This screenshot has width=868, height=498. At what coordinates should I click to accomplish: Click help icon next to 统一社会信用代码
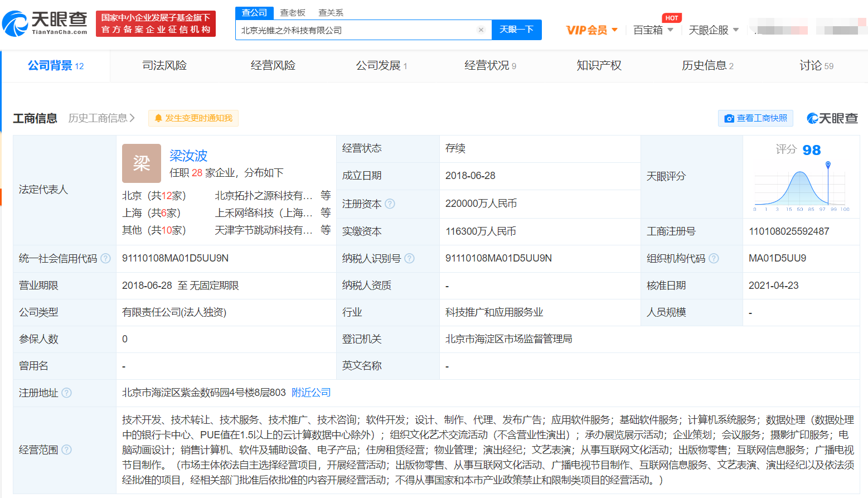click(x=105, y=259)
